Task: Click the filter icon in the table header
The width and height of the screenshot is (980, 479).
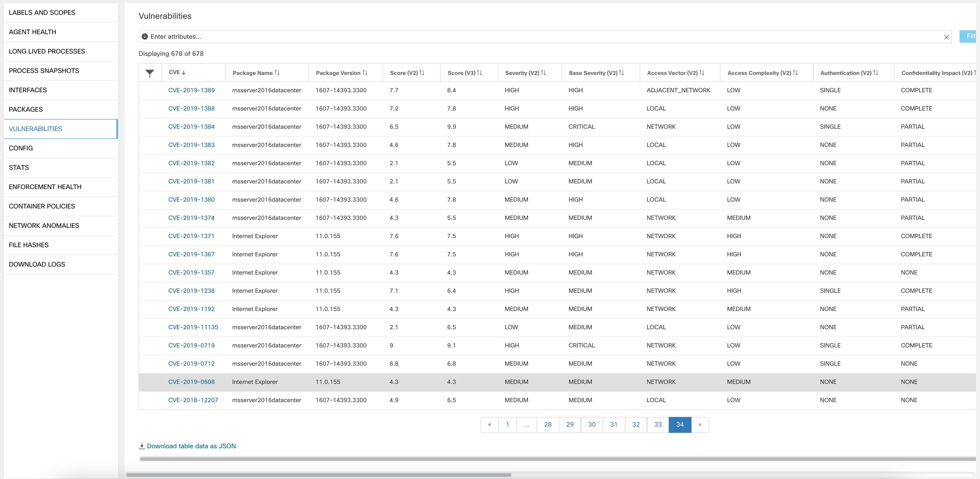Action: coord(149,72)
